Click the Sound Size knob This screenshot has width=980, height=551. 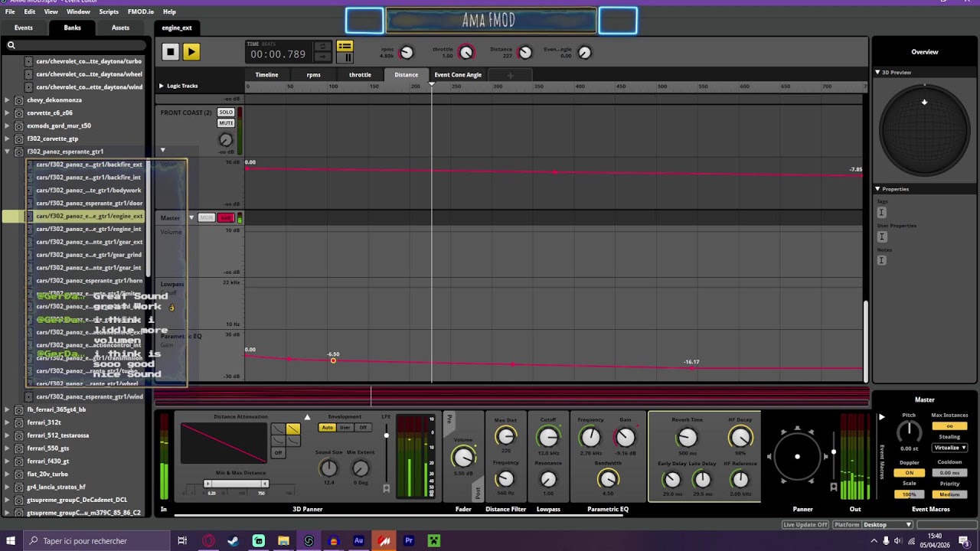coord(328,468)
